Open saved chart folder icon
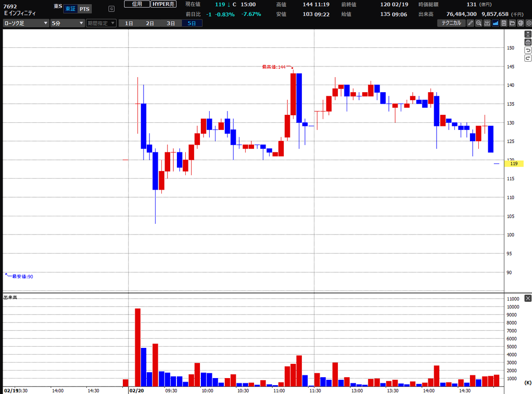532x394 pixels. click(512, 23)
